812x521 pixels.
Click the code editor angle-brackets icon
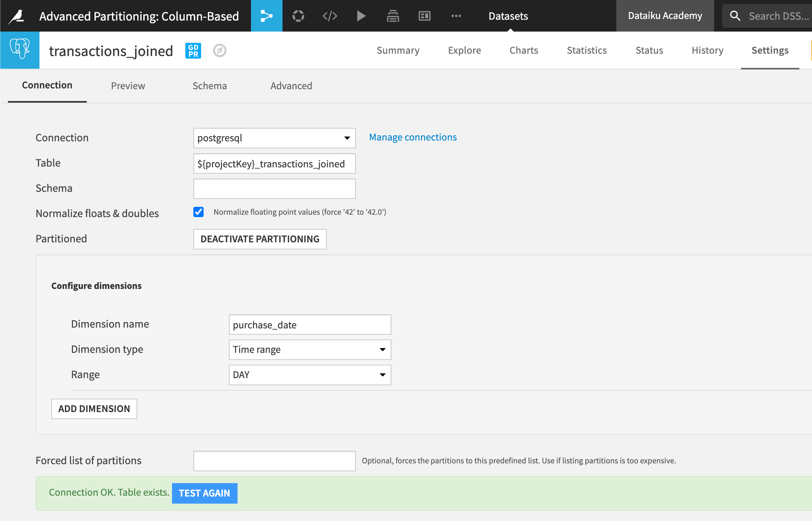point(329,16)
